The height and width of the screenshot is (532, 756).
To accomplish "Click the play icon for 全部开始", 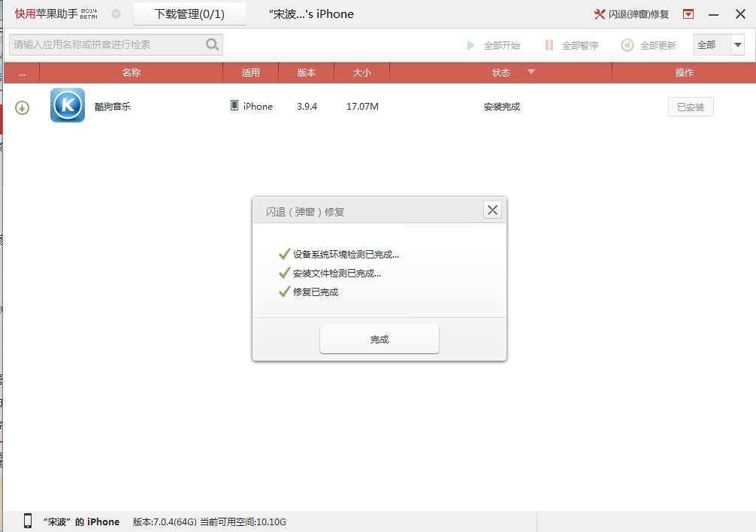I will click(471, 45).
